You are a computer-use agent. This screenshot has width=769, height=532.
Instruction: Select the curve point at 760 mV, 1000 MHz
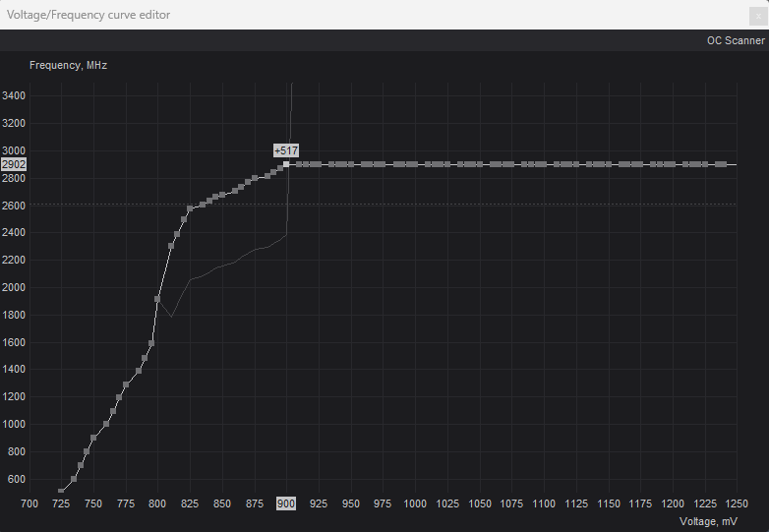(106, 424)
